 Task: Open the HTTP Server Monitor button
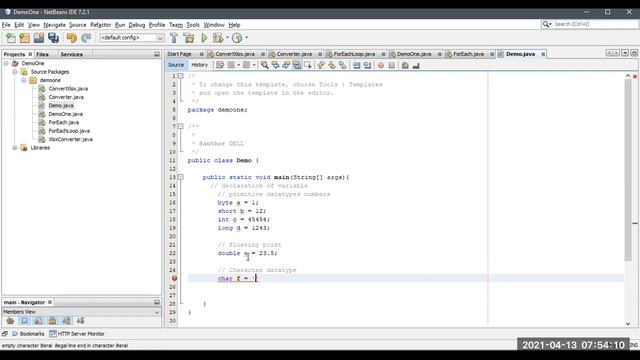(x=77, y=334)
